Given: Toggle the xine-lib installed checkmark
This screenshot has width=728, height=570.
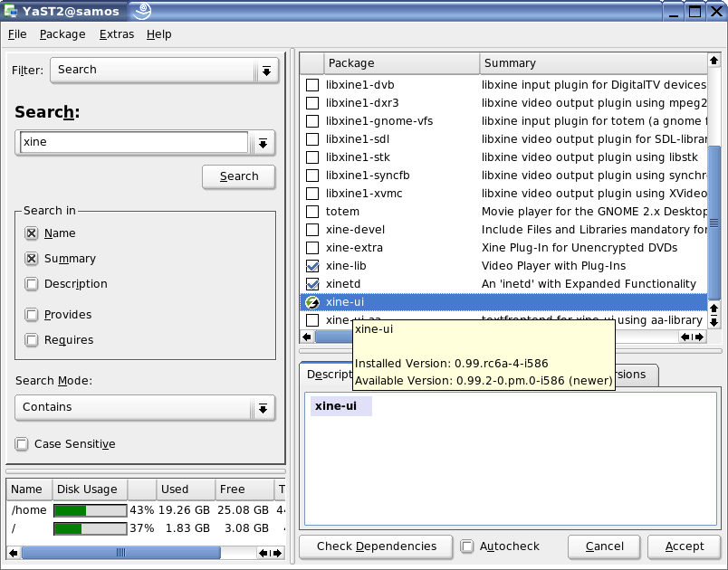Looking at the screenshot, I should coord(312,266).
